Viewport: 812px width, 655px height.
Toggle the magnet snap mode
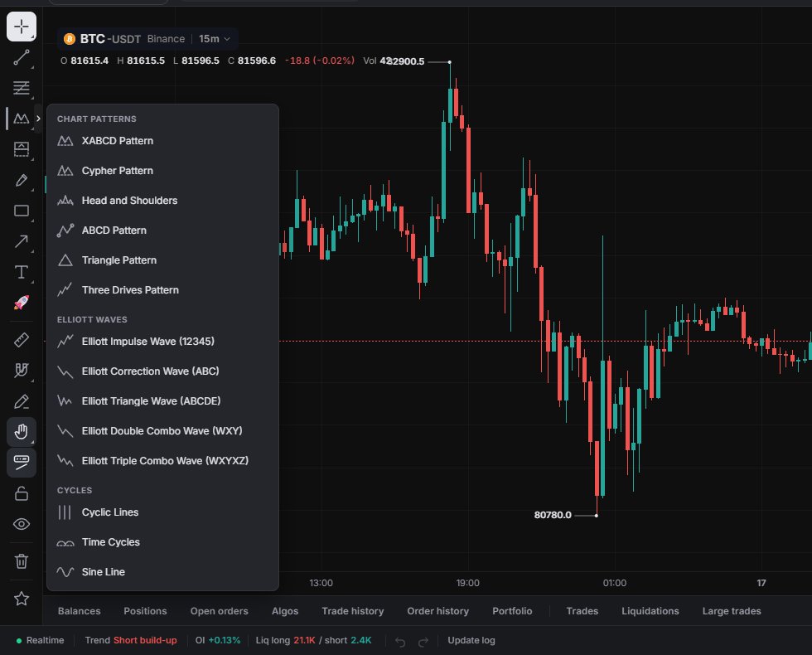click(22, 371)
